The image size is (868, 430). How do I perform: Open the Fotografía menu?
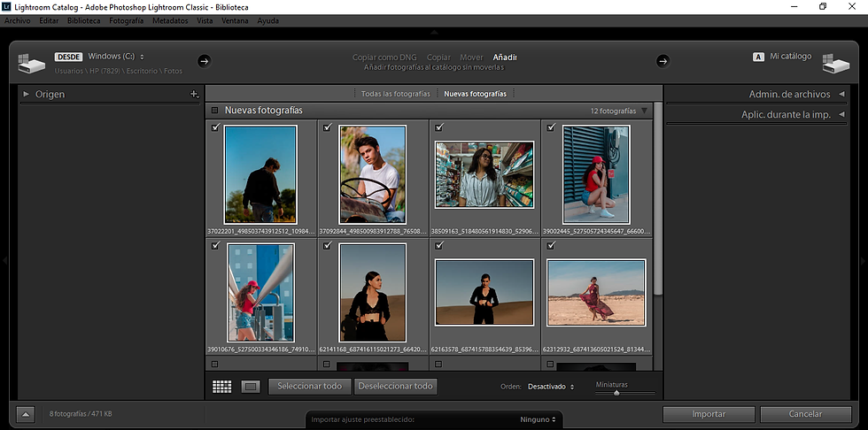126,21
